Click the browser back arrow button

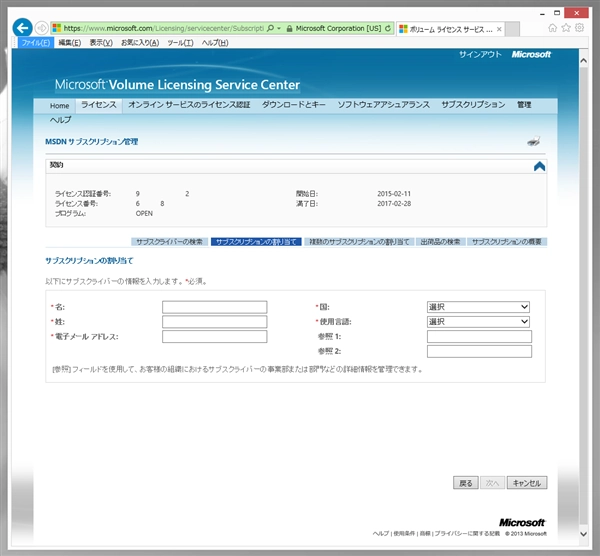coord(22,28)
